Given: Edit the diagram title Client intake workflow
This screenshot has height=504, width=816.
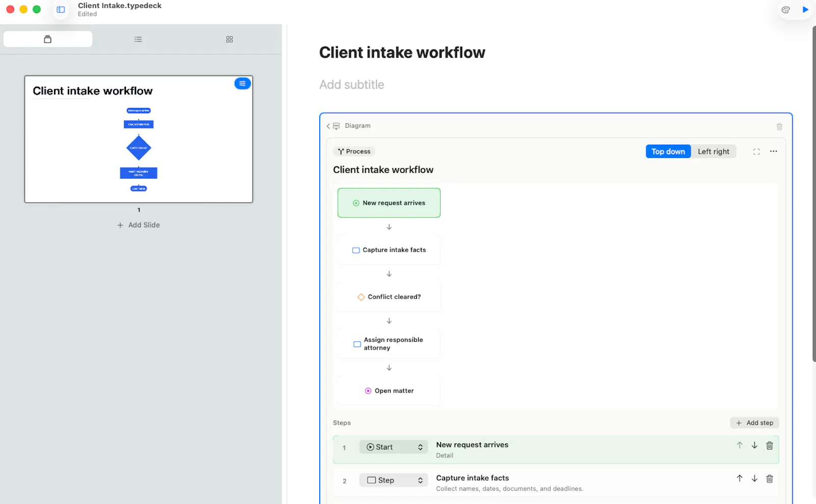Looking at the screenshot, I should [383, 170].
